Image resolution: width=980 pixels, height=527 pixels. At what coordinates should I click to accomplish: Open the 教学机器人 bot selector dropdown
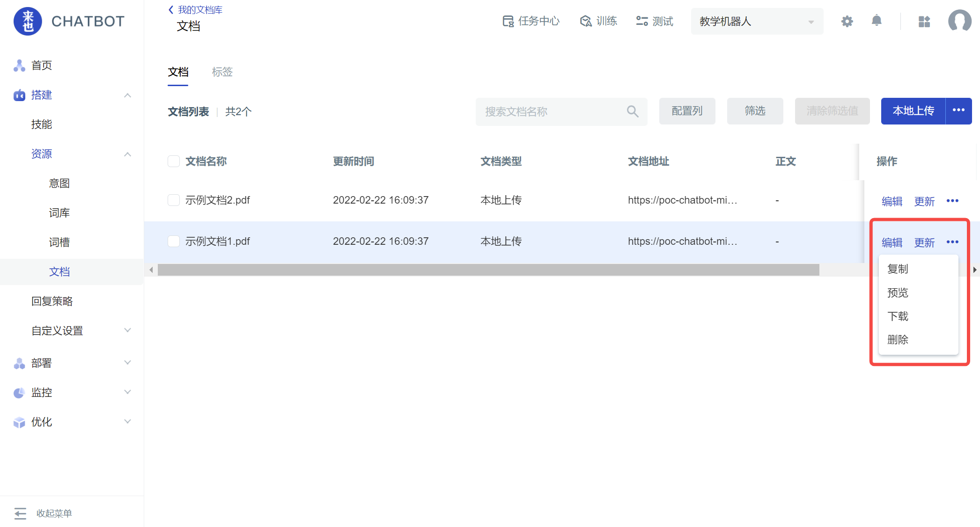coord(757,21)
